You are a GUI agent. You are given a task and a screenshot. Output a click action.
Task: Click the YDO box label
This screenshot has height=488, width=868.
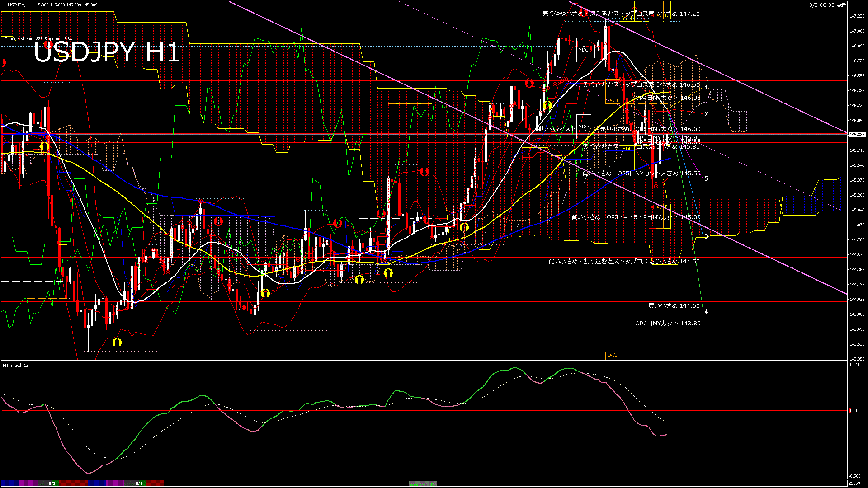[x=584, y=127]
